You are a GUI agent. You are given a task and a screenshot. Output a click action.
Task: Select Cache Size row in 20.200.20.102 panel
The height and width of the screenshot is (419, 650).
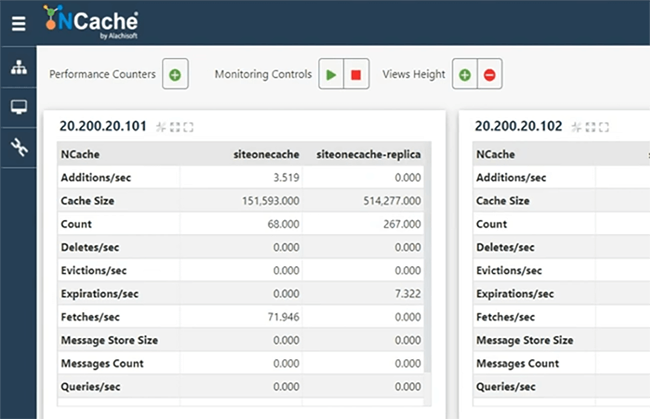561,201
